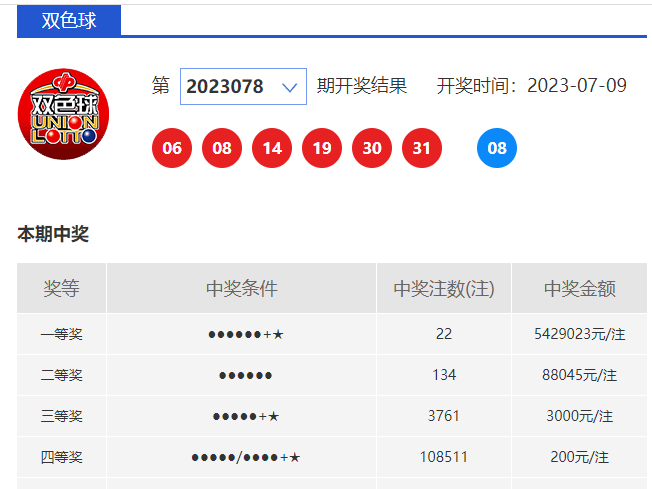Click the winner count 108511
The width and height of the screenshot is (652, 489).
click(x=444, y=457)
